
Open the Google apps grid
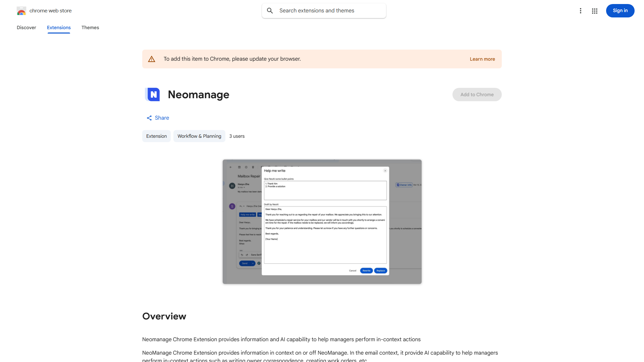coord(595,11)
